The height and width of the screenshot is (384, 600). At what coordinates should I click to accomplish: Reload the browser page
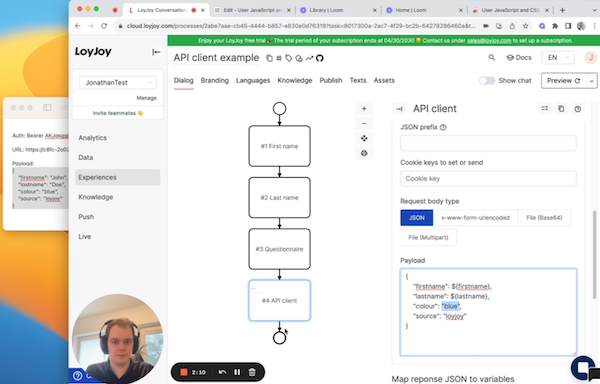(104, 26)
